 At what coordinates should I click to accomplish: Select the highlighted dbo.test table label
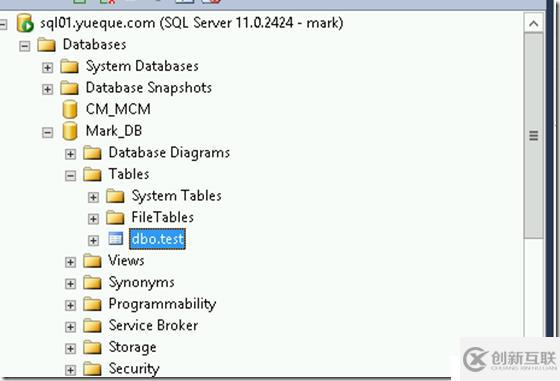[158, 239]
